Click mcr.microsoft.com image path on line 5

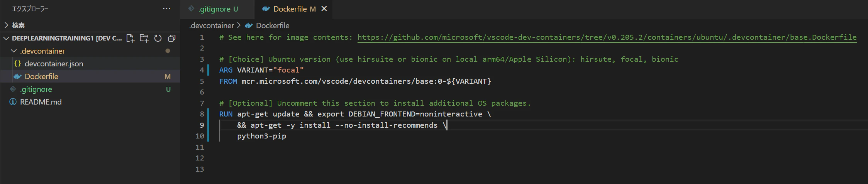tap(366, 81)
